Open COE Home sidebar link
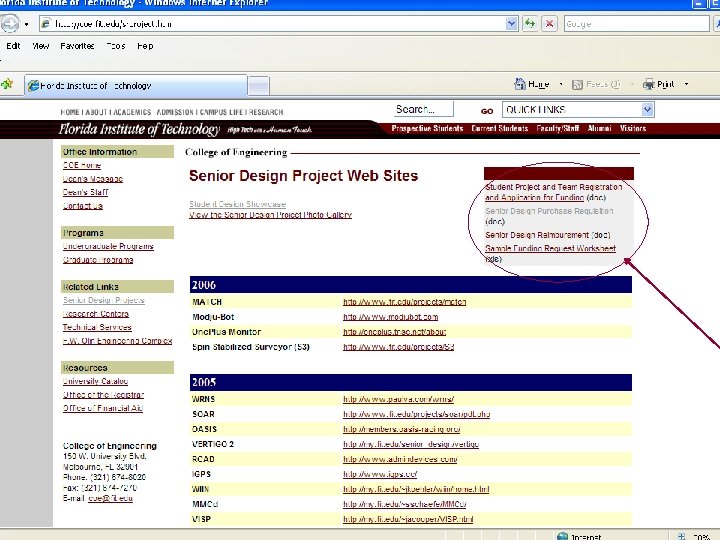720x540 pixels. coord(82,165)
